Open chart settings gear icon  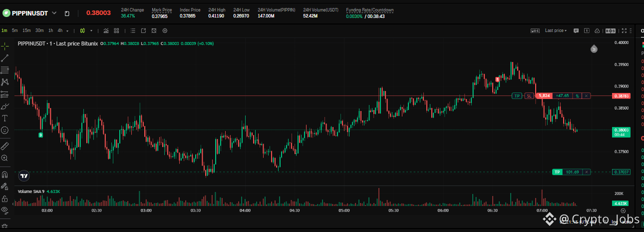pos(165,30)
